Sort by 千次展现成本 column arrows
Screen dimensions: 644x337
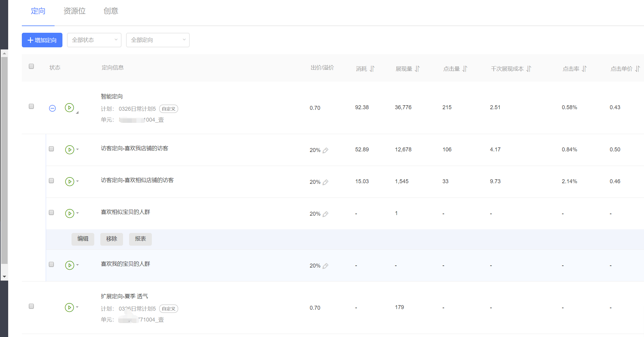(x=529, y=69)
